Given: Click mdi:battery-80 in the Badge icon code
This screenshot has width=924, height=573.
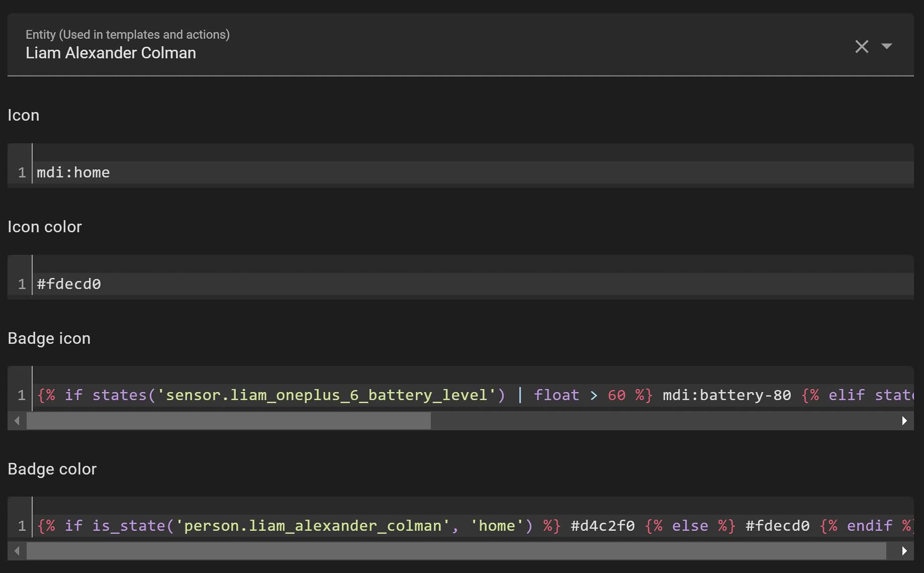Looking at the screenshot, I should coord(727,395).
